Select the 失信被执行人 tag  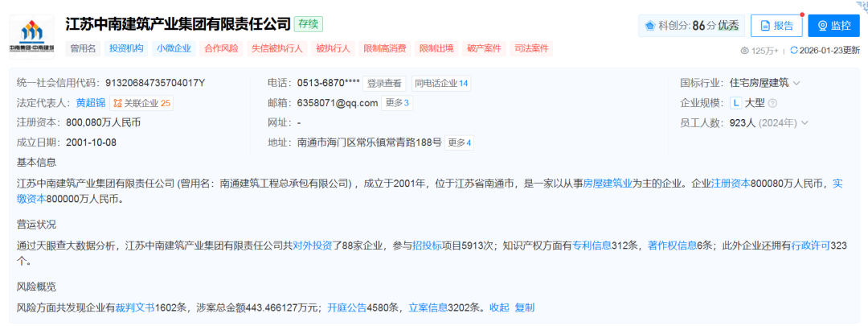[x=276, y=48]
